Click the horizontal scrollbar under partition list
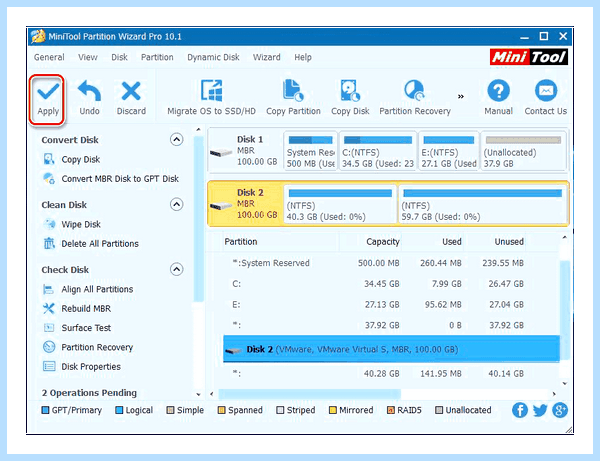The height and width of the screenshot is (461, 600). (x=310, y=394)
